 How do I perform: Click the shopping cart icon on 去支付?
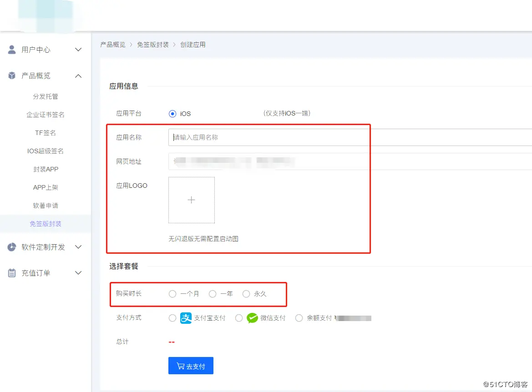coord(181,365)
